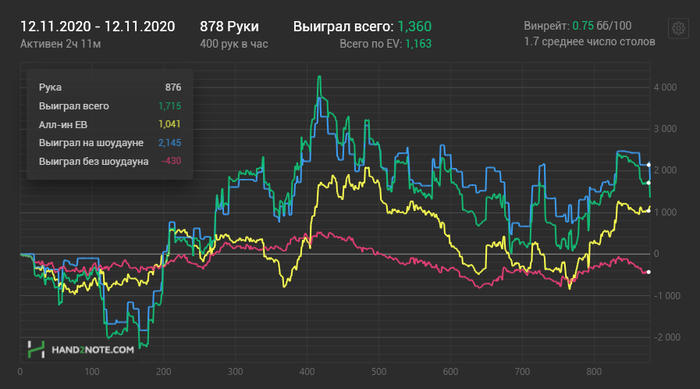
Task: Click the y-axis label '-2 000'
Action: pos(667,338)
